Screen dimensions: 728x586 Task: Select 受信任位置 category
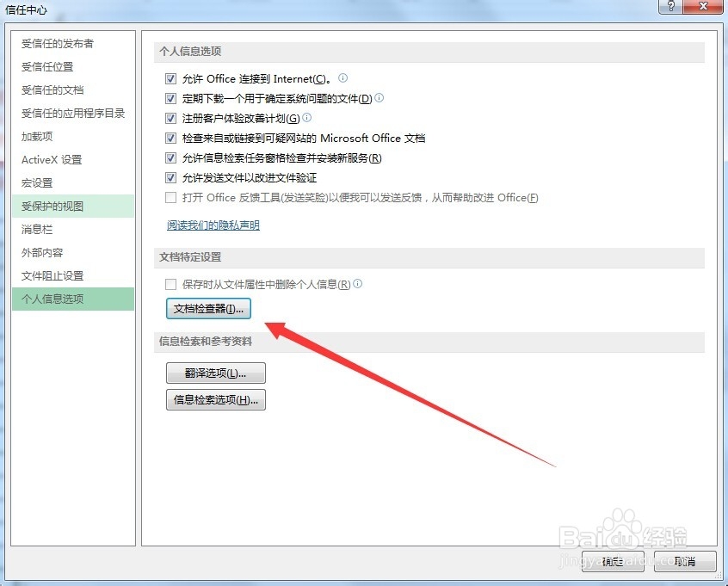[73, 67]
